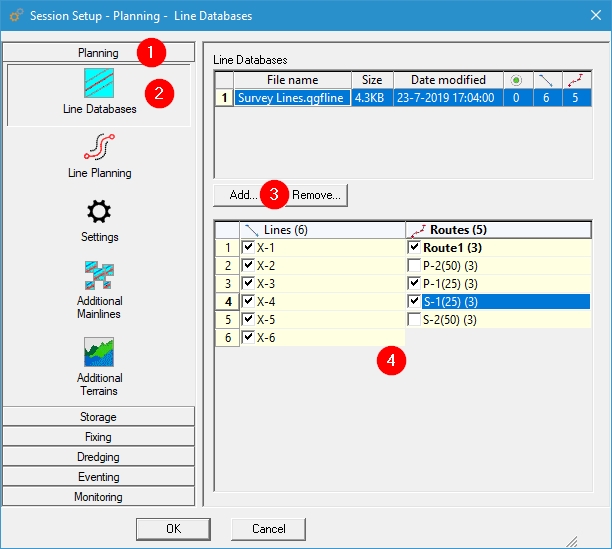Open the Eventing category

98,477
